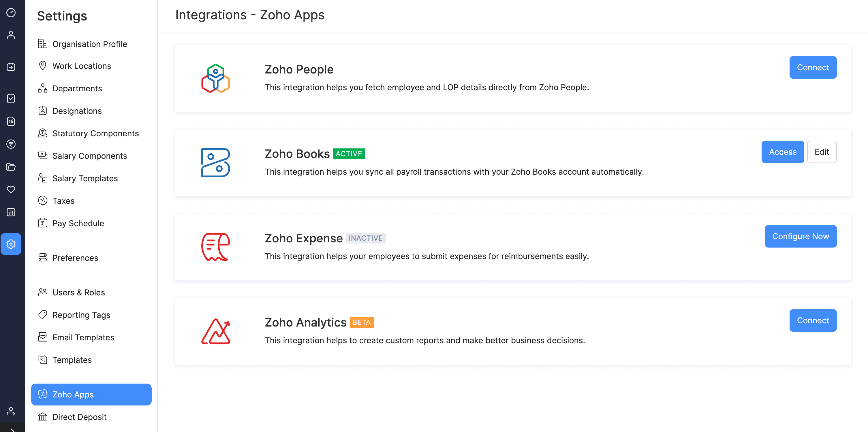Open Reports via the bar chart icon
Image resolution: width=868 pixels, height=432 pixels.
click(11, 212)
